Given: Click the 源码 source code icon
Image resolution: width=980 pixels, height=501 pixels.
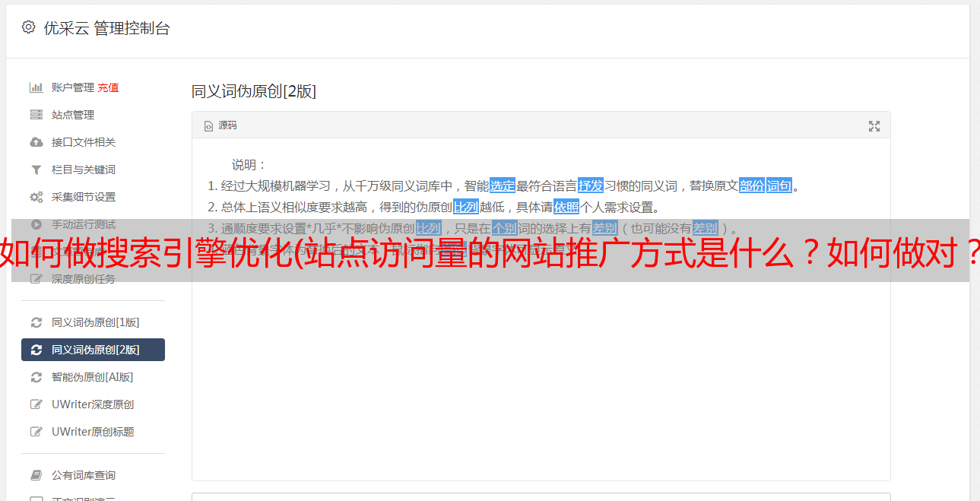Looking at the screenshot, I should tap(208, 126).
